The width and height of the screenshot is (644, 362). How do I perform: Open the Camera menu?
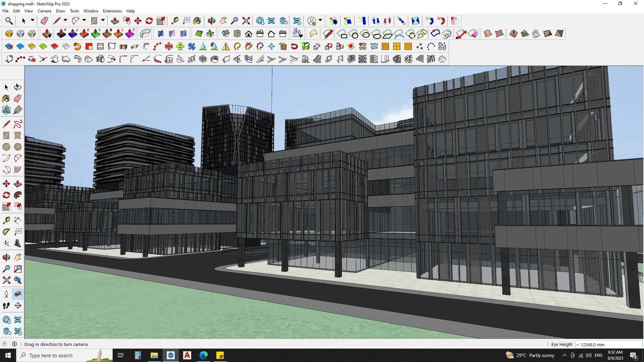[44, 11]
